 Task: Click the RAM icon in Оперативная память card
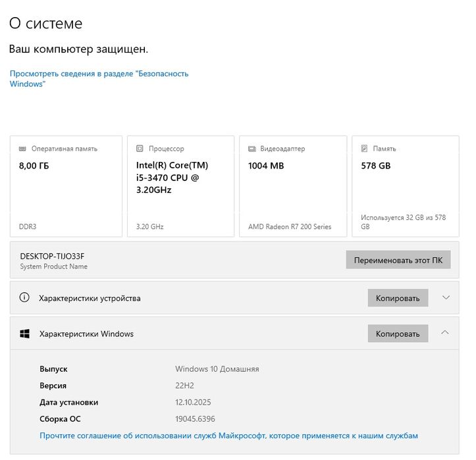pos(23,149)
